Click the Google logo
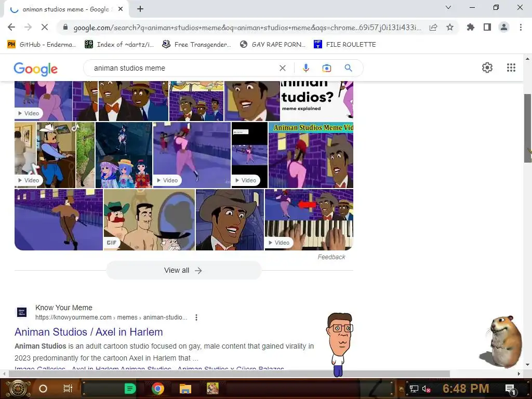This screenshot has height=399, width=532. (x=36, y=69)
